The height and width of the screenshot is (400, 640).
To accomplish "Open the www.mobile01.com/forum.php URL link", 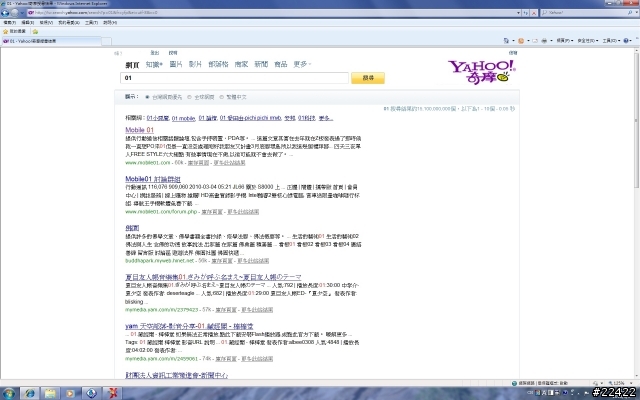I will [x=161, y=212].
